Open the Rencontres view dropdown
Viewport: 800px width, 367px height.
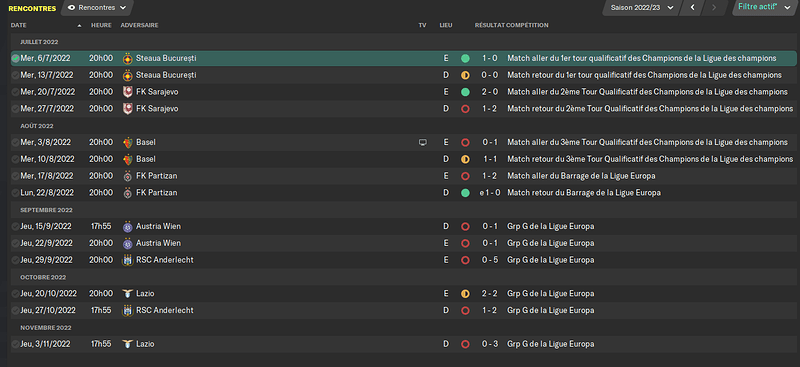[x=97, y=8]
